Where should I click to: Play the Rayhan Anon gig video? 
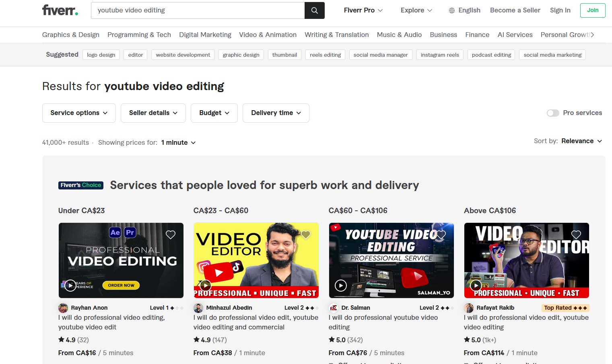pyautogui.click(x=70, y=286)
